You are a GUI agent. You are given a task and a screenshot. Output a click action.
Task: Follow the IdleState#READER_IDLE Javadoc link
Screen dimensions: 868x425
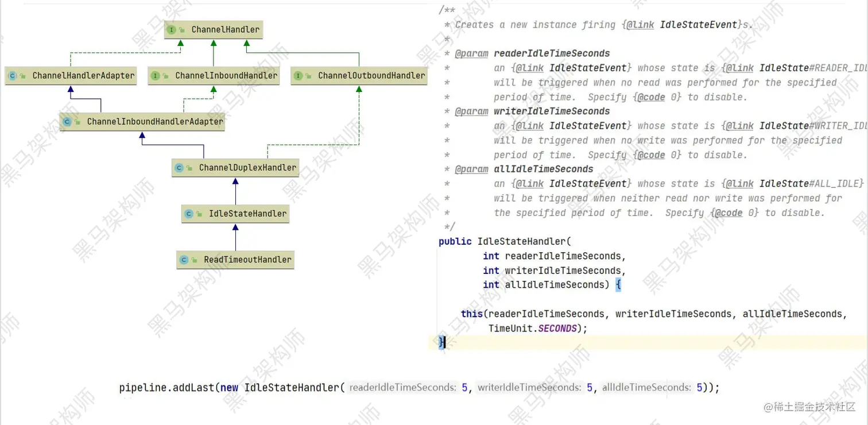pyautogui.click(x=813, y=68)
